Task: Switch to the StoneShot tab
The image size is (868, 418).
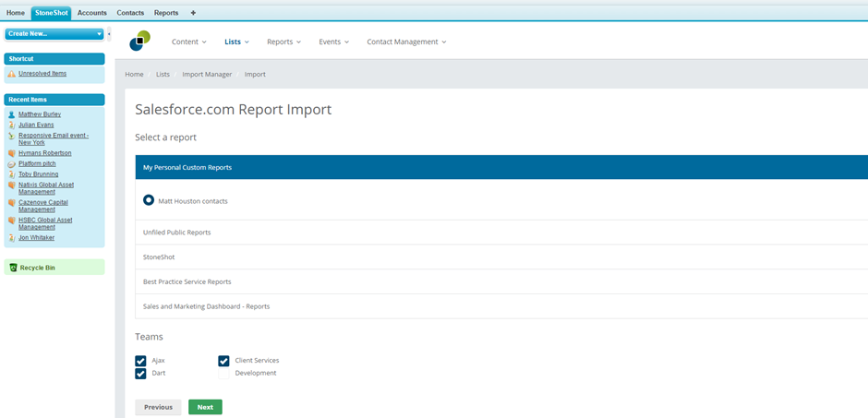Action: point(51,13)
